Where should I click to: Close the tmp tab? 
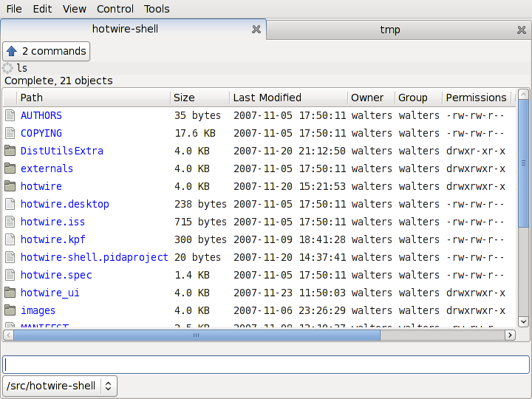522,30
